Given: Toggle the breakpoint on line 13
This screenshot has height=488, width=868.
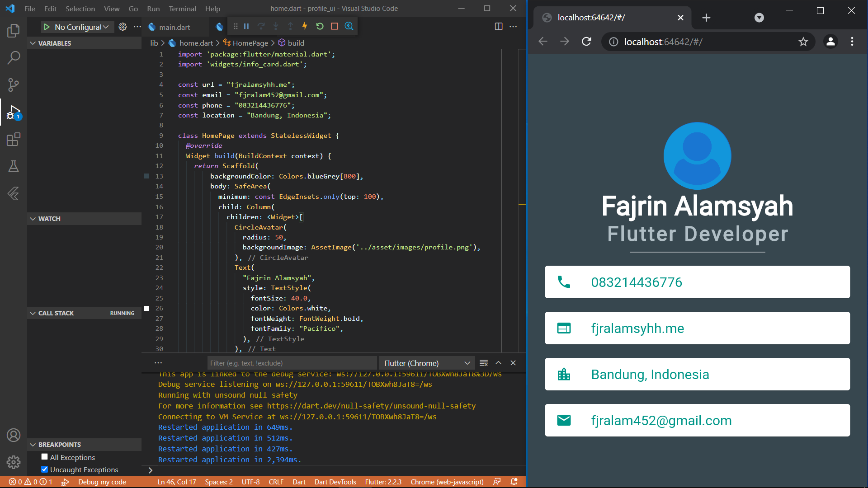Looking at the screenshot, I should tap(146, 176).
